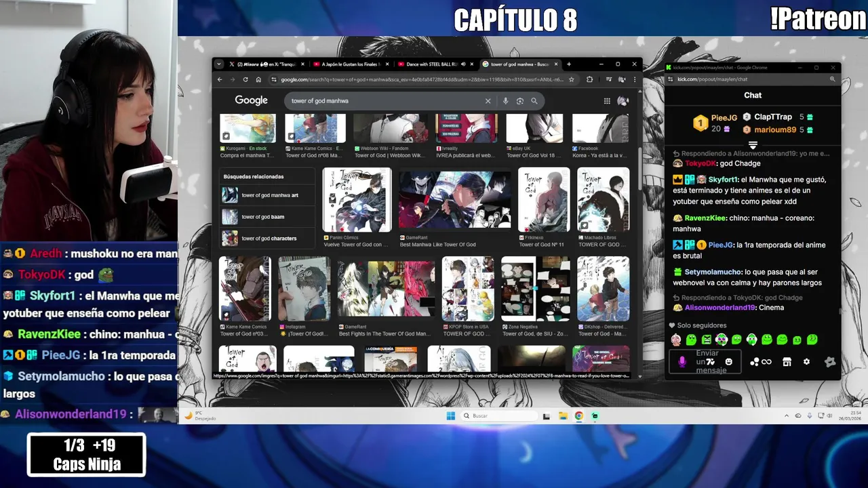Viewport: 868px width, 488px height.
Task: Bookmark this page with the star icon
Action: 572,79
